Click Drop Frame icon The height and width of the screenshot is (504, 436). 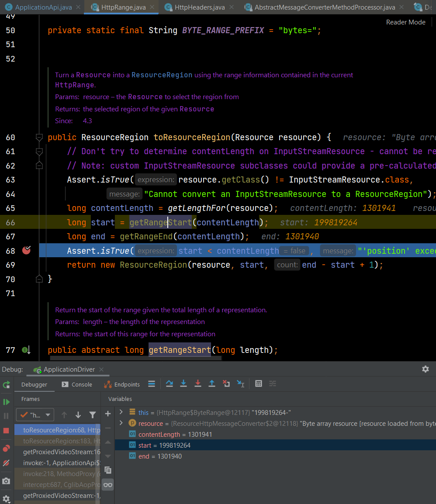[x=226, y=384]
